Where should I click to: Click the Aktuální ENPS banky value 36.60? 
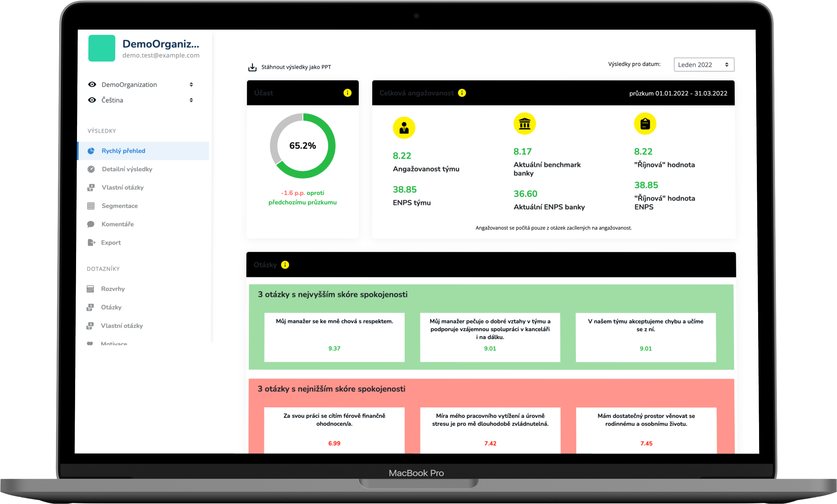[526, 194]
